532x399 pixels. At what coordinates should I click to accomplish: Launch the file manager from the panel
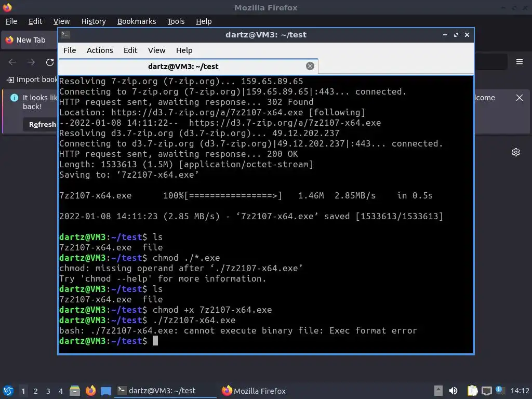pos(75,391)
